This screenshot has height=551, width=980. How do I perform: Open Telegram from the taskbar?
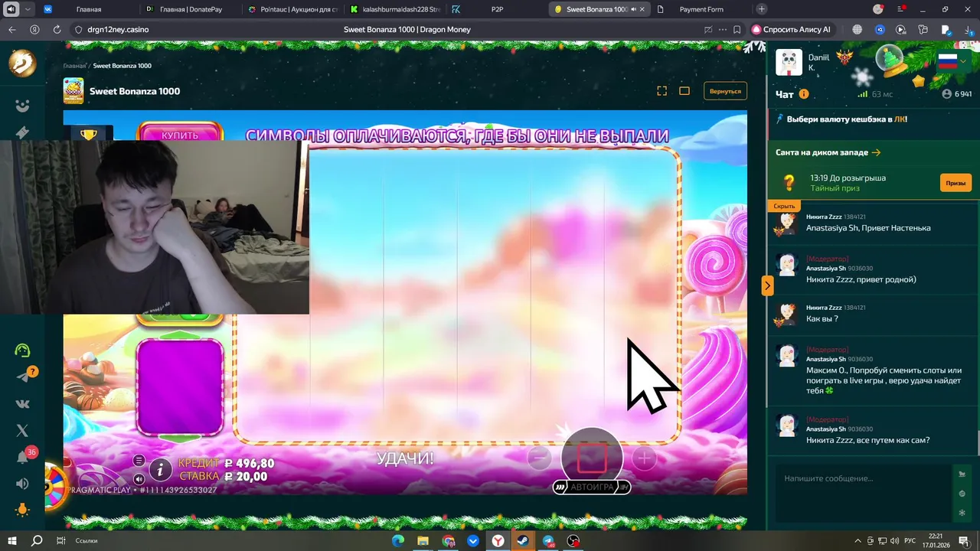point(548,540)
